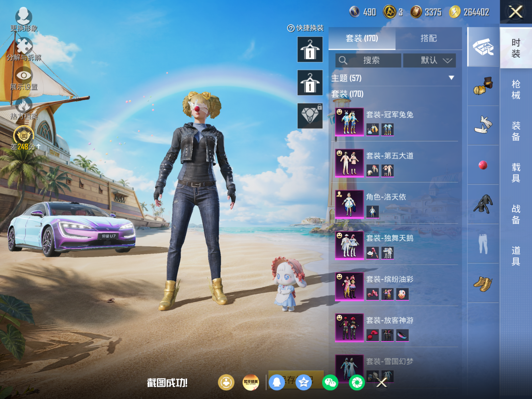Select the hat and hair category
The height and width of the screenshot is (399, 532).
tap(483, 86)
